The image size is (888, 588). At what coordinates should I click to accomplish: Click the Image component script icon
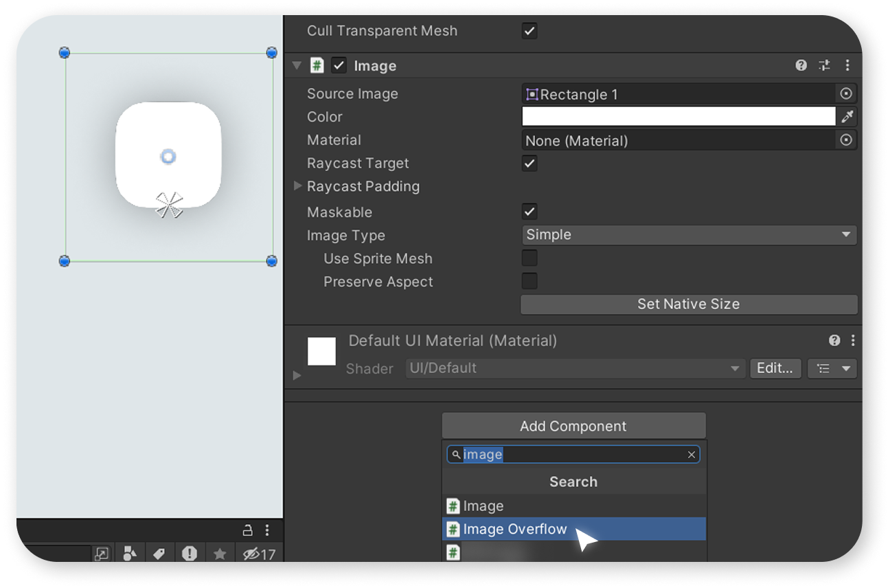tap(317, 65)
